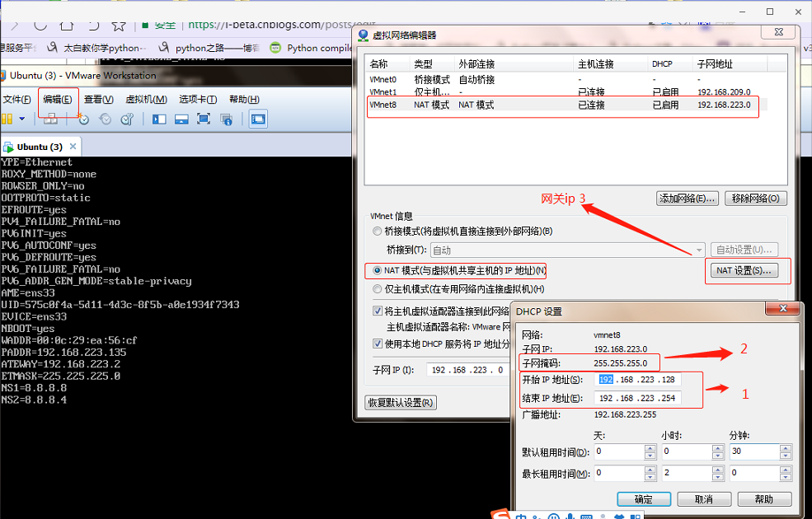Image resolution: width=812 pixels, height=519 pixels.
Task: Click the 默认租用时间 minutes field showing 30
Action: pos(754,451)
